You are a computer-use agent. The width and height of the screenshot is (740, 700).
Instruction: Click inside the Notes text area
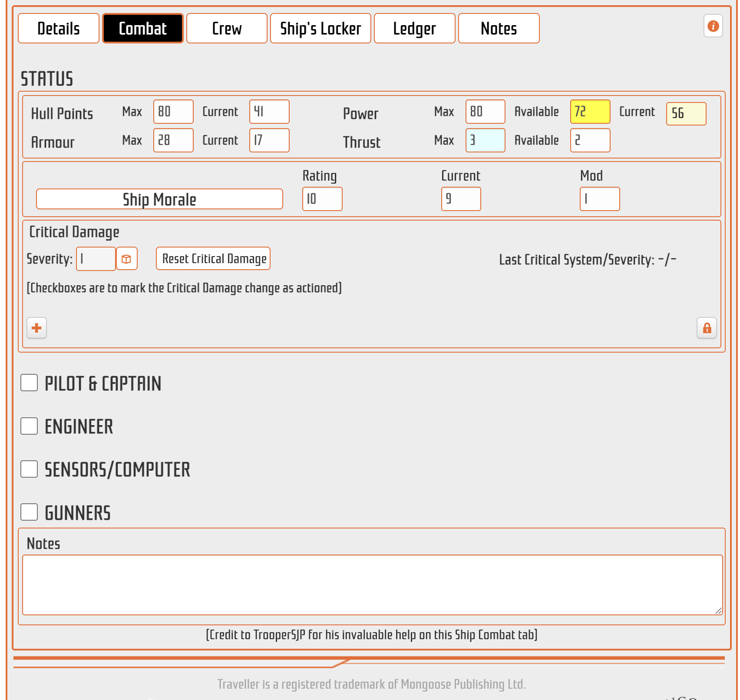pyautogui.click(x=372, y=584)
